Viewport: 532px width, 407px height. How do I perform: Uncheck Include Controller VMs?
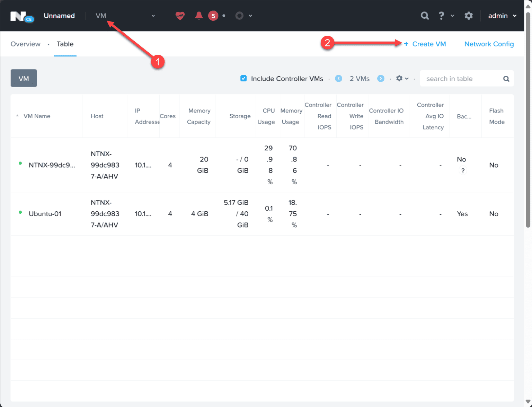(x=243, y=78)
